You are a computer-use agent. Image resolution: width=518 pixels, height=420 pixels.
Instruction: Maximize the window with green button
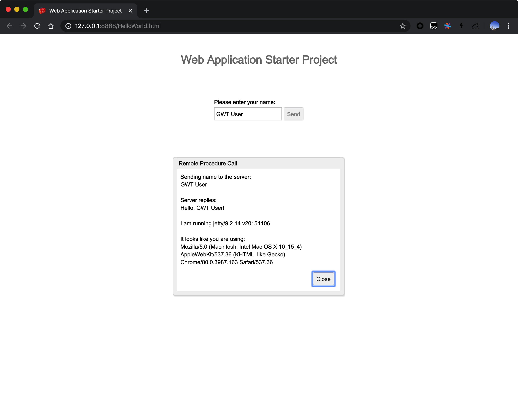(25, 9)
